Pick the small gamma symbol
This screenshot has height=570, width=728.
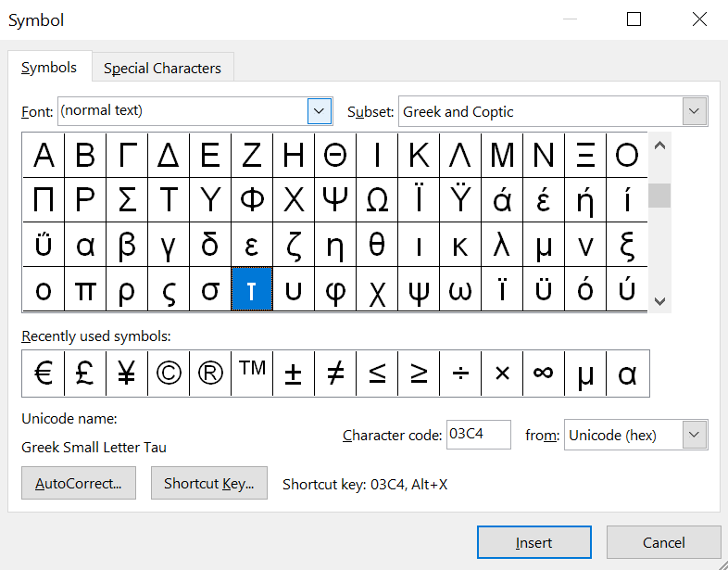(x=169, y=245)
